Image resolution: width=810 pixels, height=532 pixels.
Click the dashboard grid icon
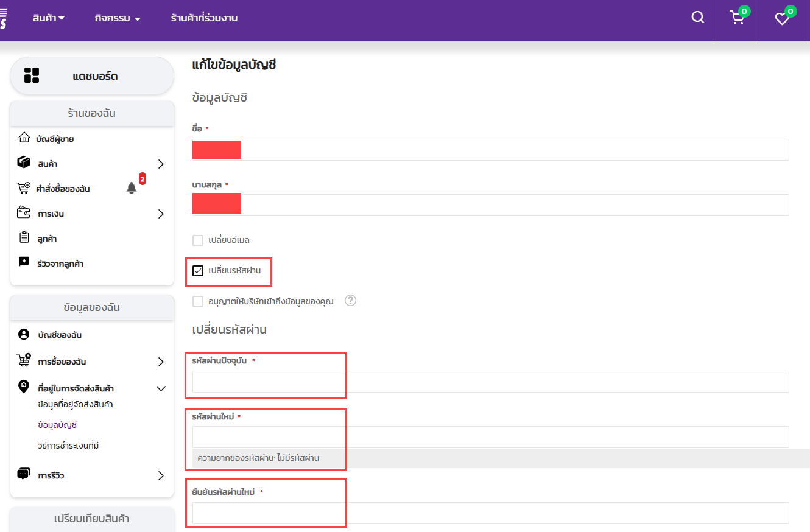point(32,75)
